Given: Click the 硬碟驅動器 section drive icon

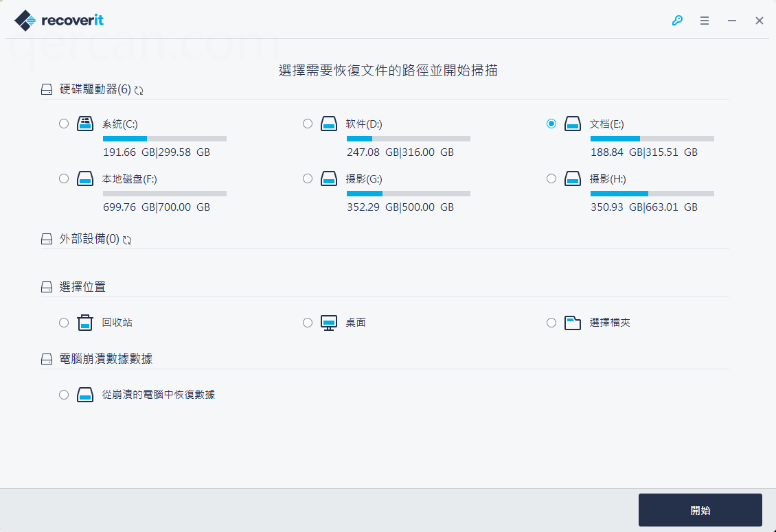Looking at the screenshot, I should [47, 89].
